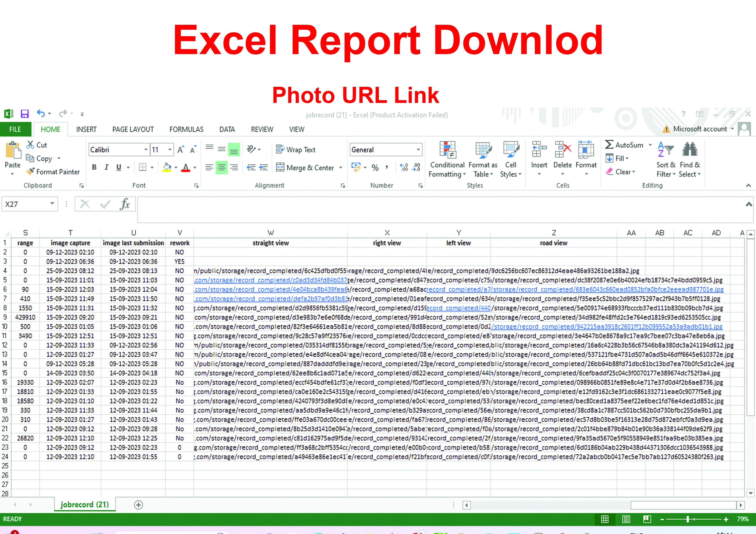Viewport: 756px width, 534px height.
Task: Adjust the zoom slider handle
Action: tap(687, 519)
